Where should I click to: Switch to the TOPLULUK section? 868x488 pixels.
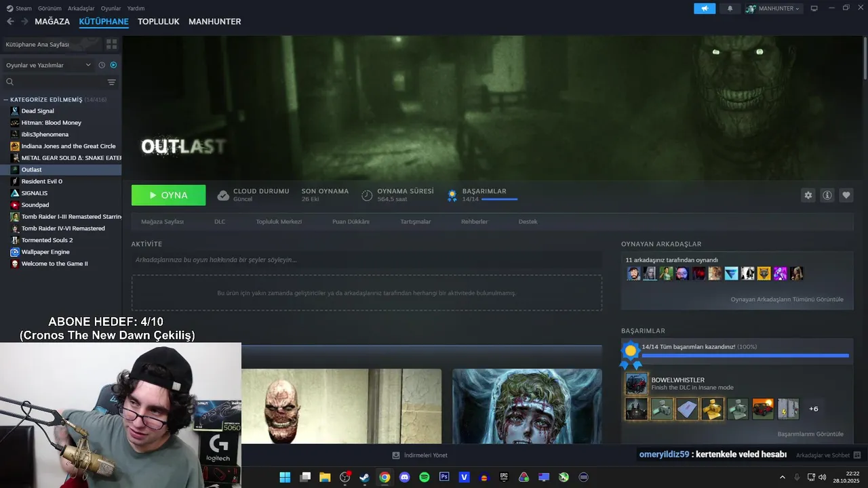coord(158,22)
